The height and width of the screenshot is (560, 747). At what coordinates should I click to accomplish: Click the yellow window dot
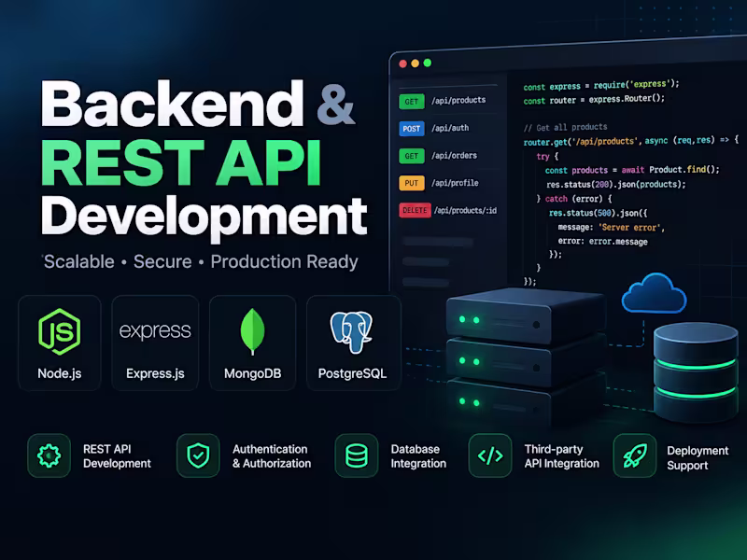click(x=415, y=63)
